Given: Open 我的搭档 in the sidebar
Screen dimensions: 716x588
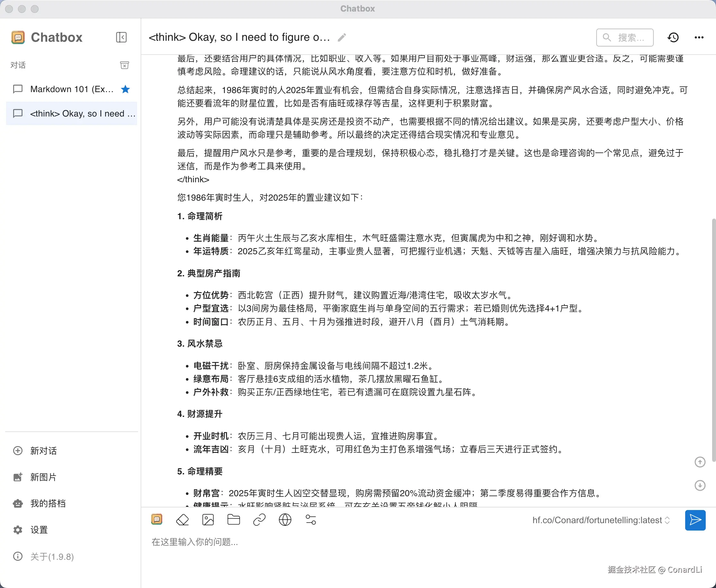Looking at the screenshot, I should (48, 503).
